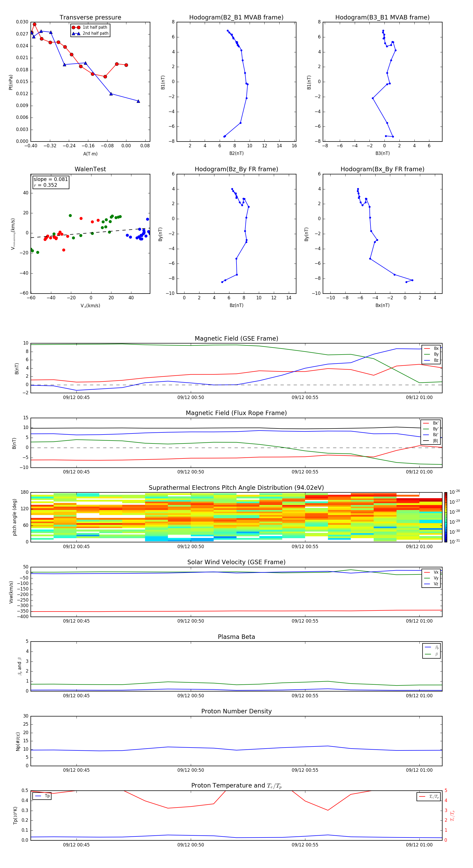The height and width of the screenshot is (868, 473).
Task: Click the blue "2nd half path" legend marker
Action: click(76, 33)
